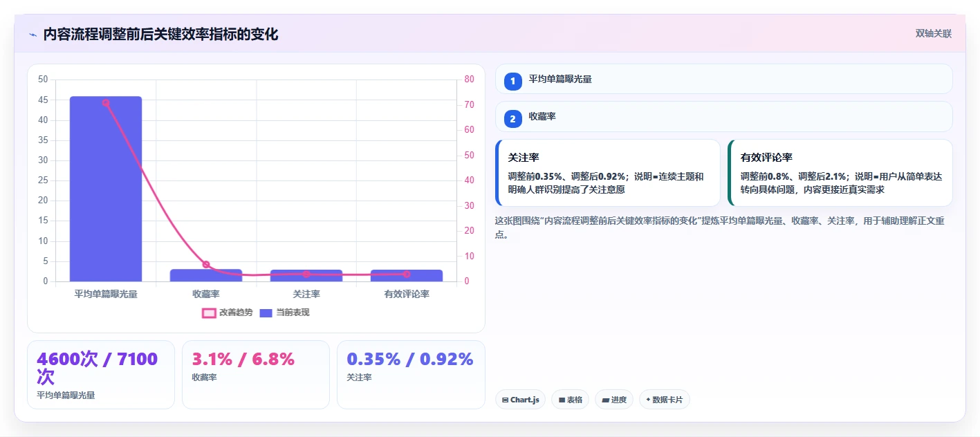Click the 双轴关联 label in header
Viewport: 980px width, 437px height.
[x=934, y=34]
